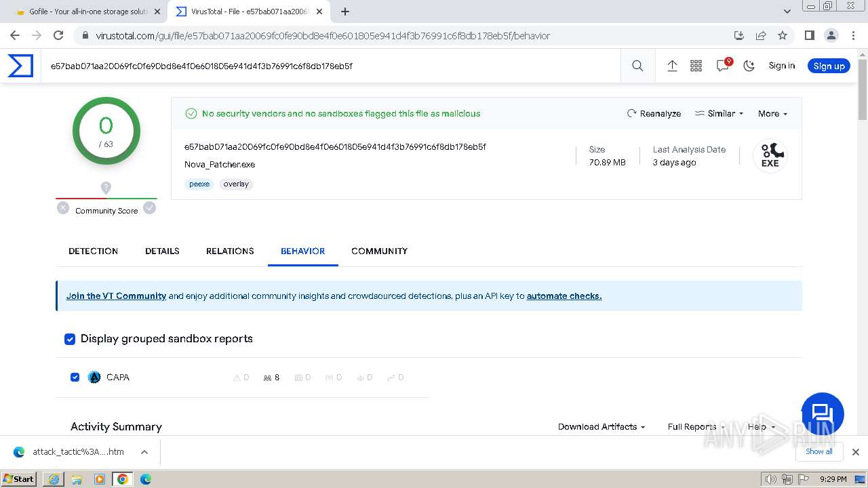
Task: Click the search magnifier icon
Action: [x=637, y=66]
